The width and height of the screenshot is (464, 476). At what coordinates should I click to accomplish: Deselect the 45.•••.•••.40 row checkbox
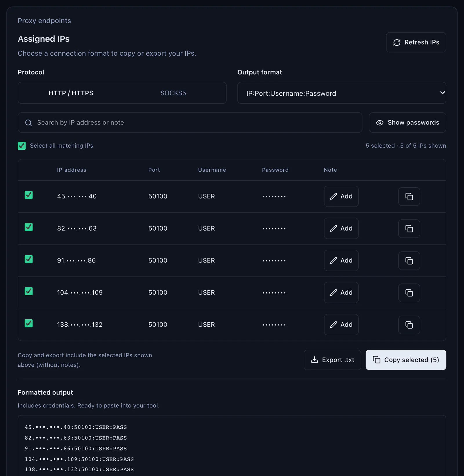pos(28,195)
